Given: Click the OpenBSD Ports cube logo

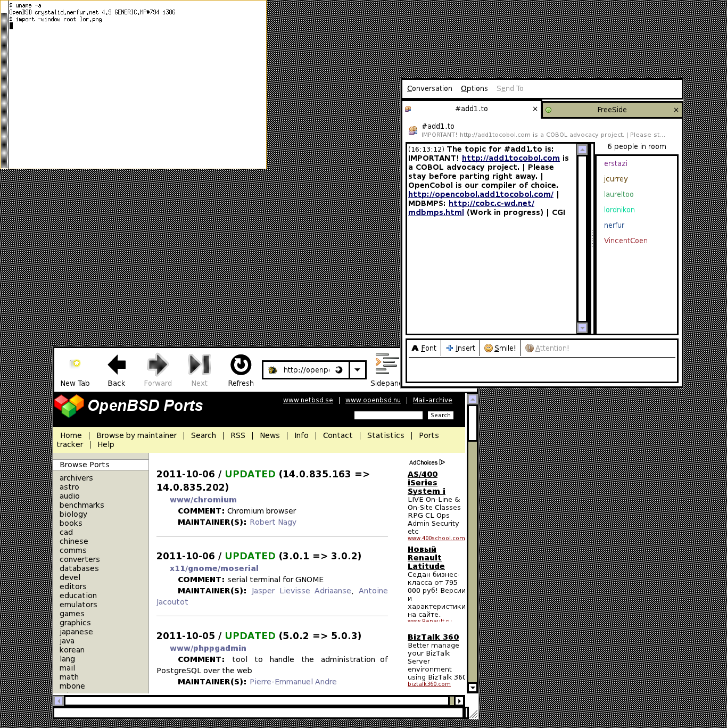Looking at the screenshot, I should click(x=69, y=406).
